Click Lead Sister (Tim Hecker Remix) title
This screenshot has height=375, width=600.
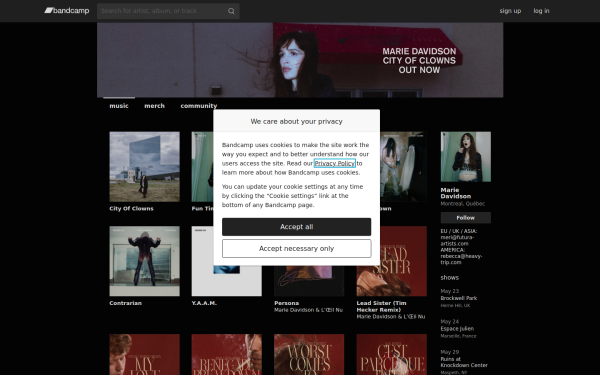pyautogui.click(x=382, y=307)
